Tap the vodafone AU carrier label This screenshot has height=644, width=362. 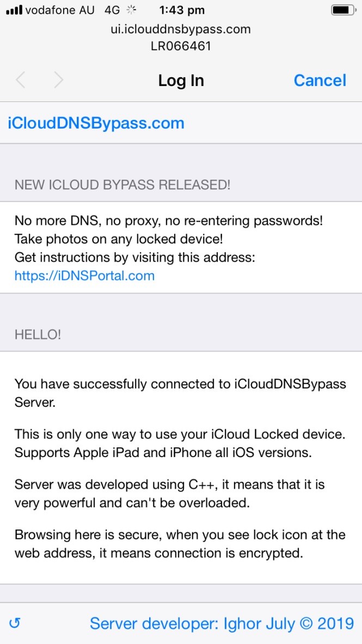pyautogui.click(x=60, y=10)
